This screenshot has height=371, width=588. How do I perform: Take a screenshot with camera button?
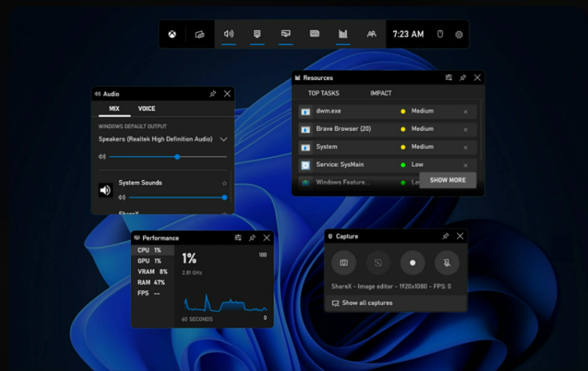(x=343, y=263)
